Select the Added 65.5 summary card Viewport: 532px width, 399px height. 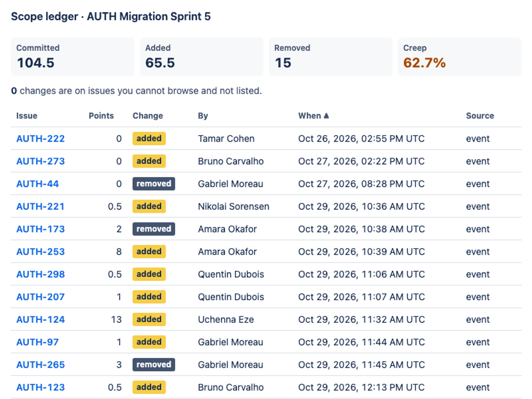[x=202, y=57]
